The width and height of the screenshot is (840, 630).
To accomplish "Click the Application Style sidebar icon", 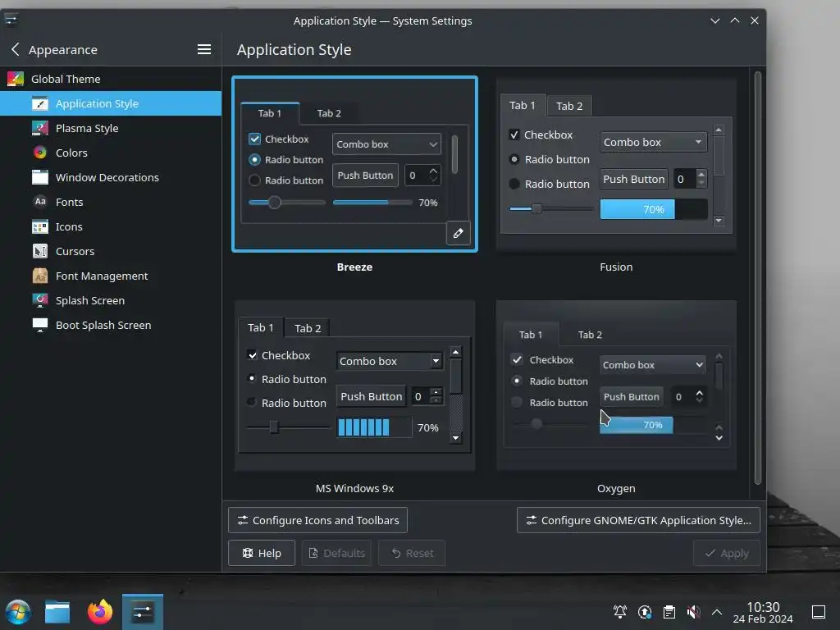I will pyautogui.click(x=40, y=103).
